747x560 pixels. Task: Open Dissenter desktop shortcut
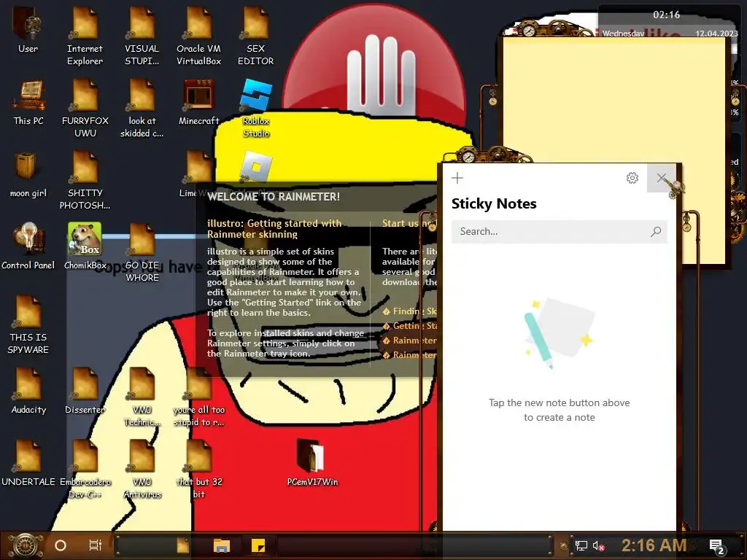pos(85,390)
